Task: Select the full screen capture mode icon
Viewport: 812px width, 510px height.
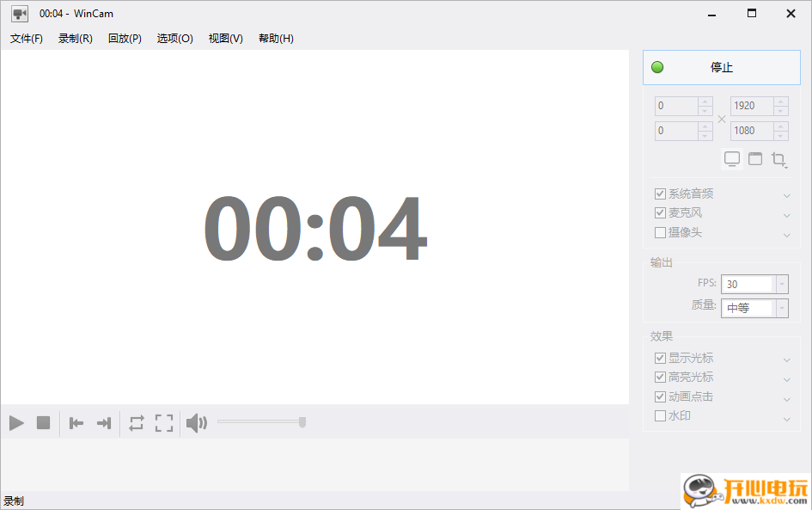Action: tap(731, 158)
